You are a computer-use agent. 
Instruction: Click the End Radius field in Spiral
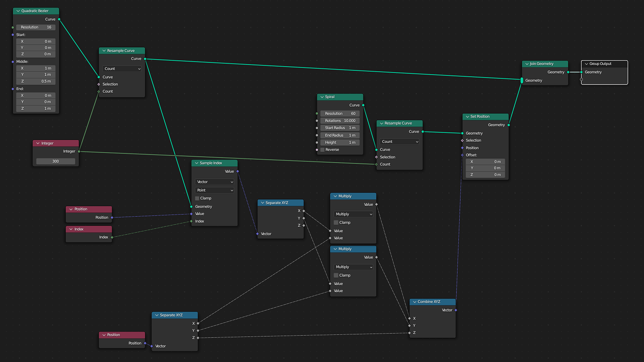(x=340, y=135)
